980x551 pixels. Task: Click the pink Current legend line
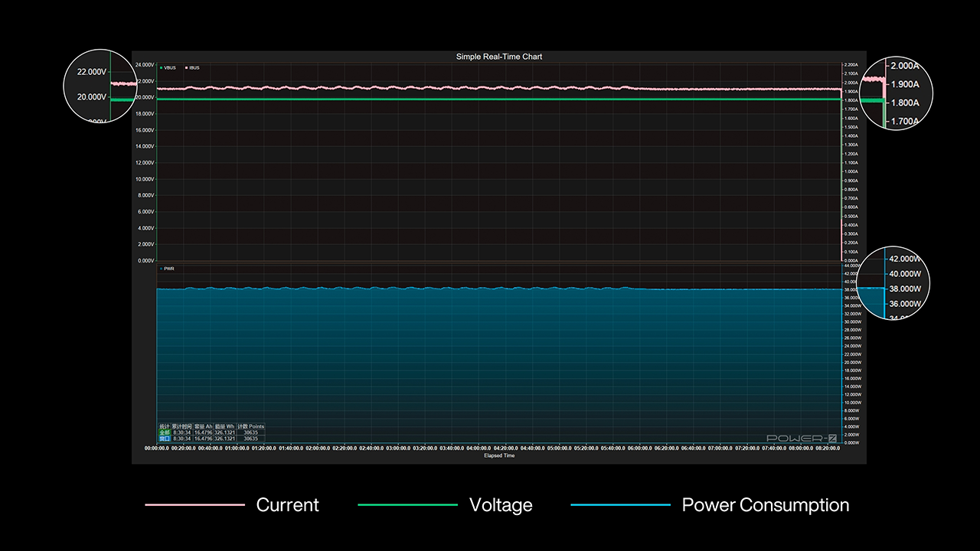pos(194,505)
